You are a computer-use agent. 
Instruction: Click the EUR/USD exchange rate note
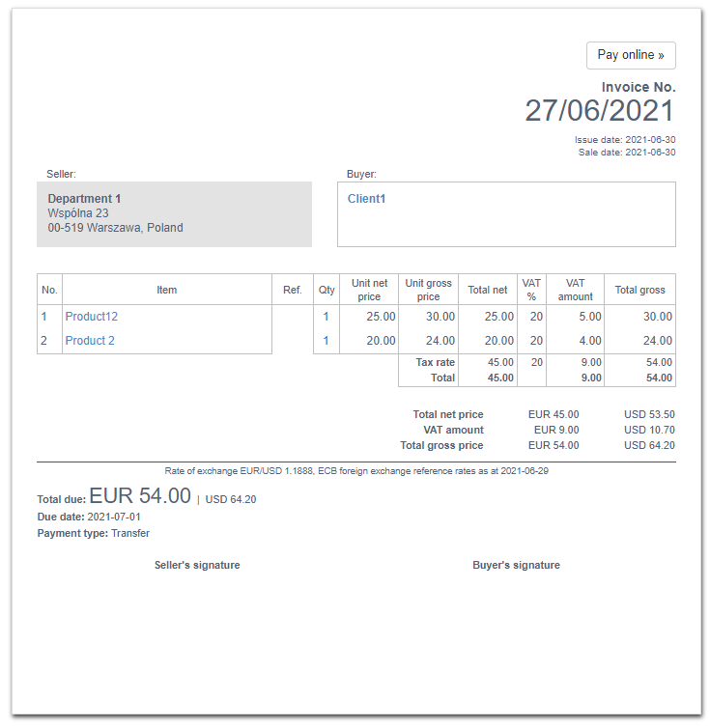point(355,471)
